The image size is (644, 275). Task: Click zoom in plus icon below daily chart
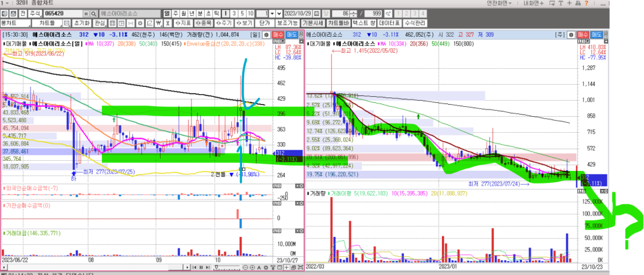coord(252,267)
